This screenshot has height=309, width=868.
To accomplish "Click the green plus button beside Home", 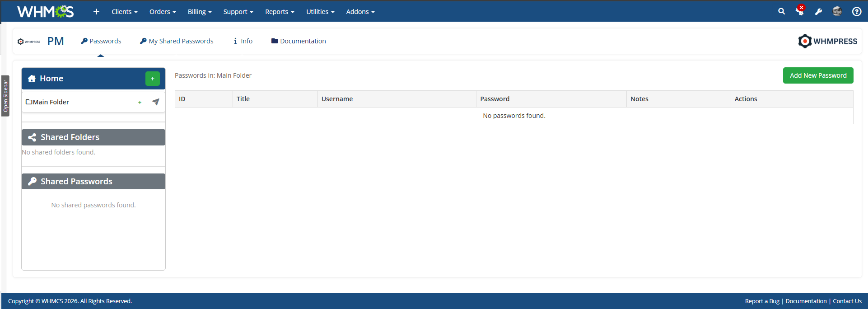I will click(x=152, y=79).
